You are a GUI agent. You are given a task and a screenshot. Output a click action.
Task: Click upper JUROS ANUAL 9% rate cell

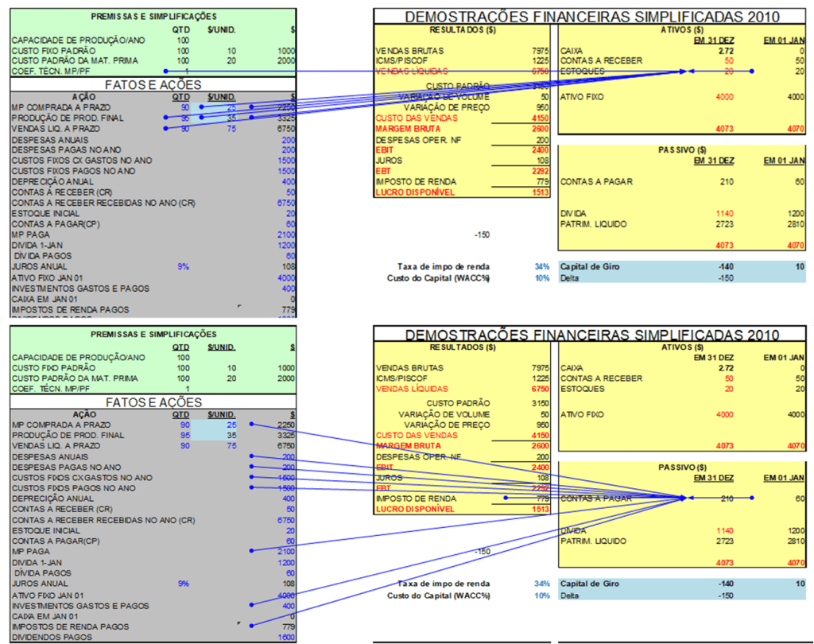coord(184,267)
